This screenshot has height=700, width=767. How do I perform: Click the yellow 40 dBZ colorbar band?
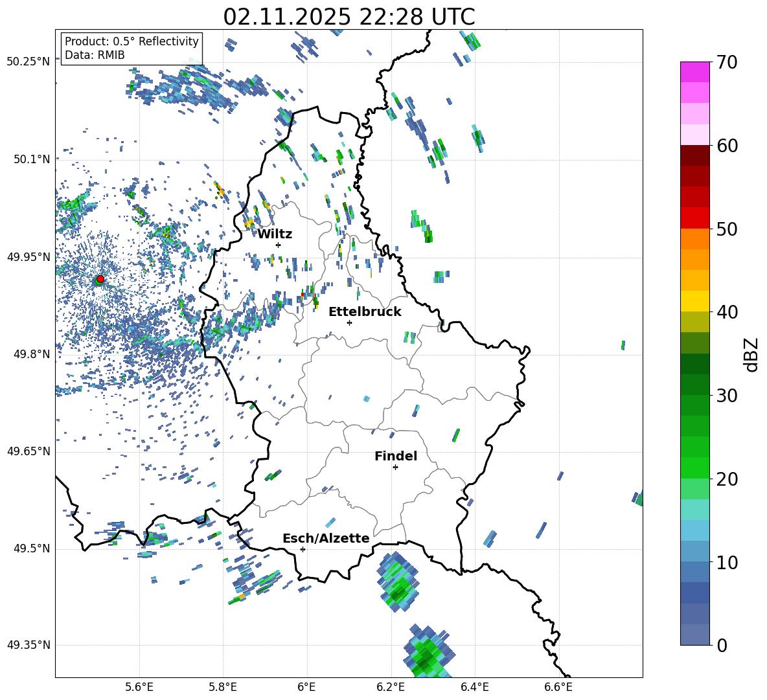(694, 301)
